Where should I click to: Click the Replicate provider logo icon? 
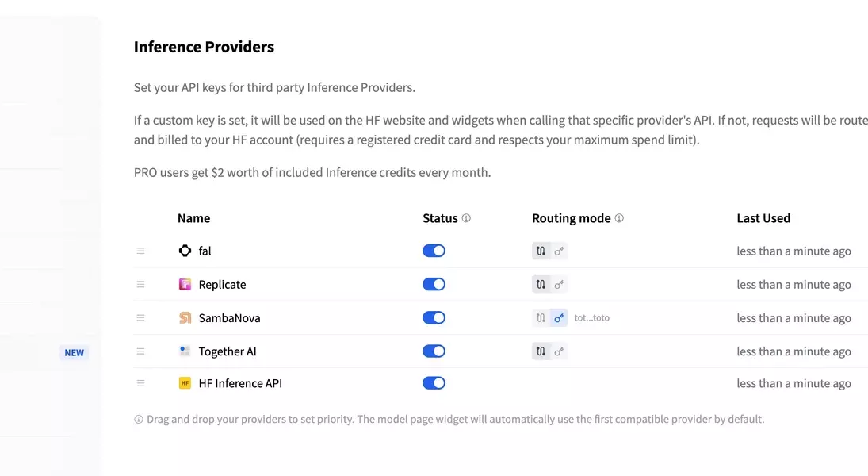[185, 284]
